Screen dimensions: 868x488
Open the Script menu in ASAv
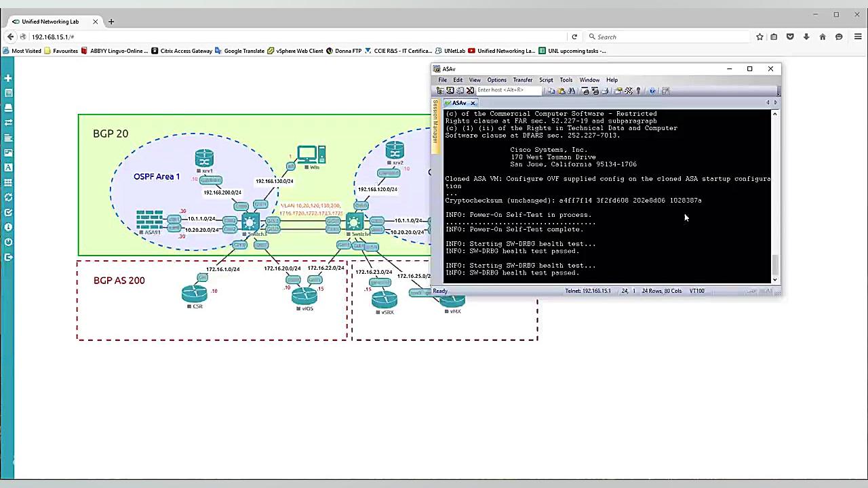[546, 80]
